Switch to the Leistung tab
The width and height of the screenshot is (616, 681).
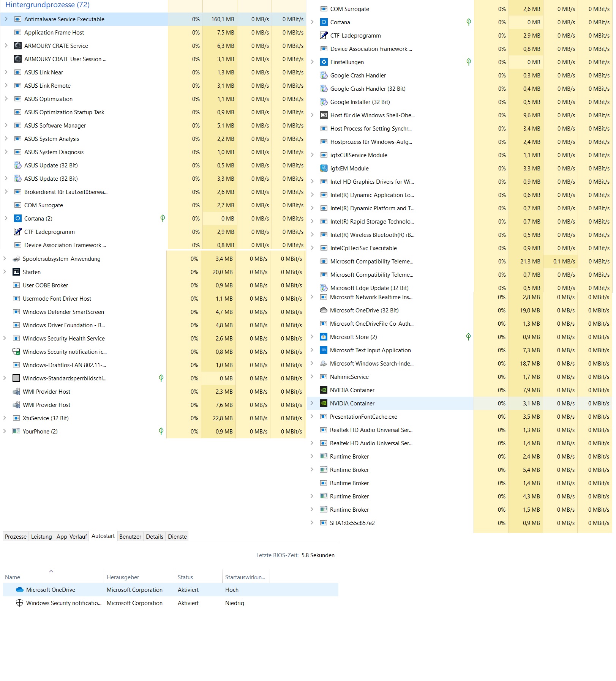[x=41, y=537]
